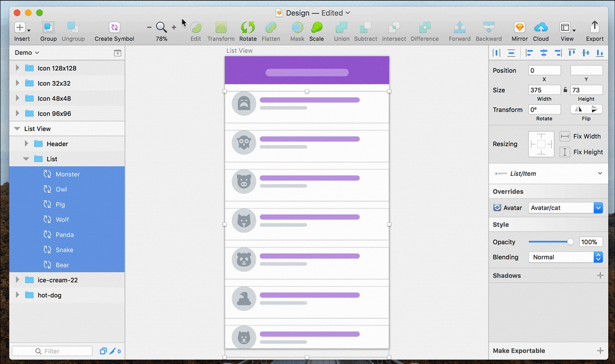Distribute layers horizontally

tap(497, 53)
